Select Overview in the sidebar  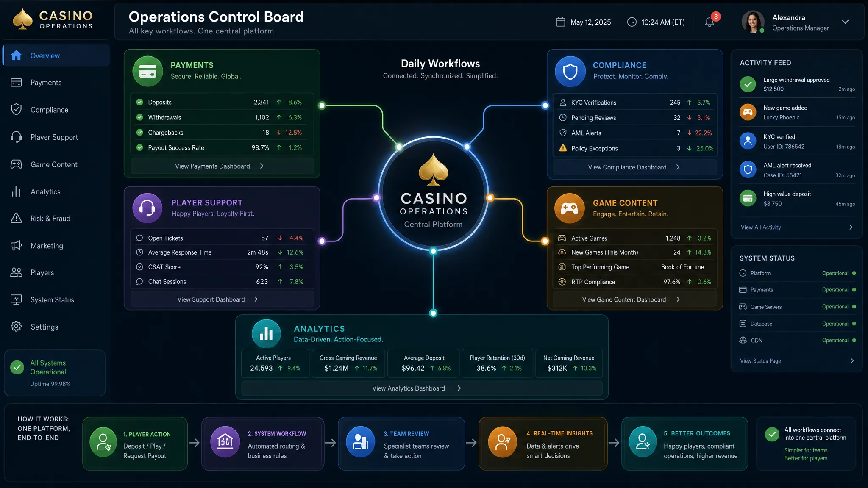tap(56, 55)
